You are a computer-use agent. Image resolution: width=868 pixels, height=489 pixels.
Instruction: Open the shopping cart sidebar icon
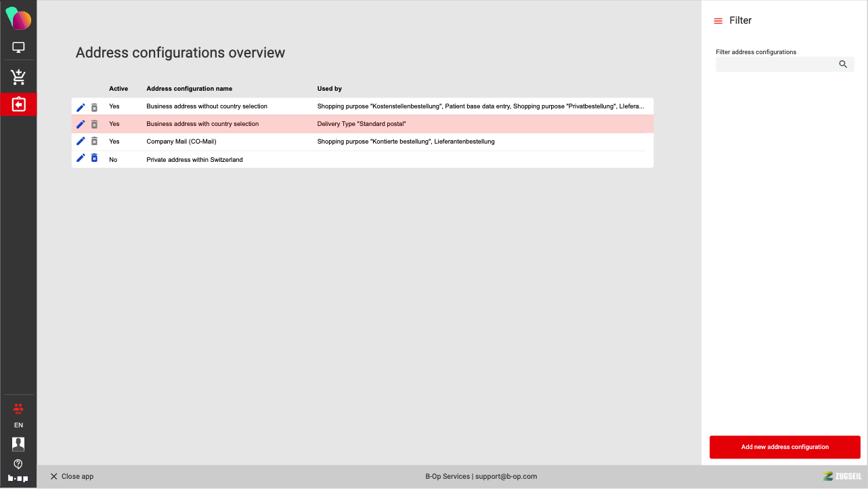tap(18, 77)
